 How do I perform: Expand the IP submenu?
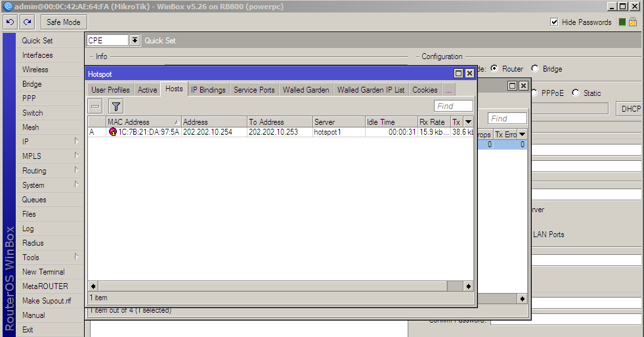(50, 142)
